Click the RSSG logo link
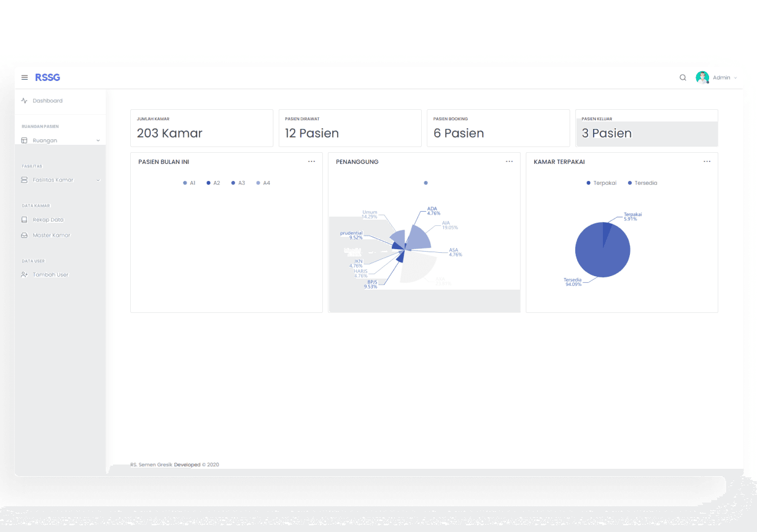757x532 pixels. [47, 78]
